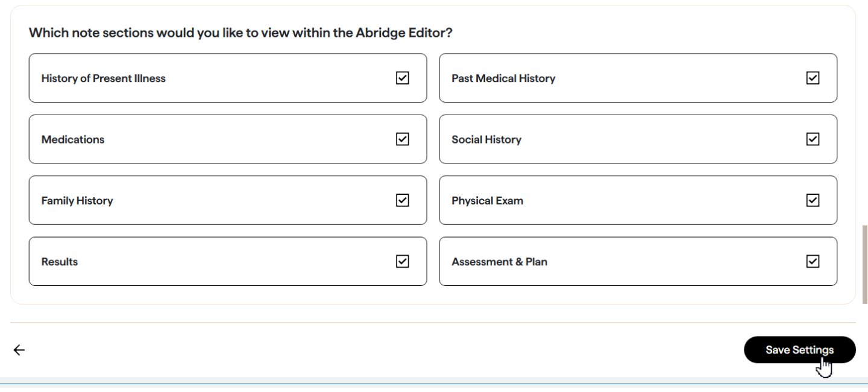Toggle the Social History checkbox
This screenshot has width=868, height=392.
pyautogui.click(x=813, y=139)
